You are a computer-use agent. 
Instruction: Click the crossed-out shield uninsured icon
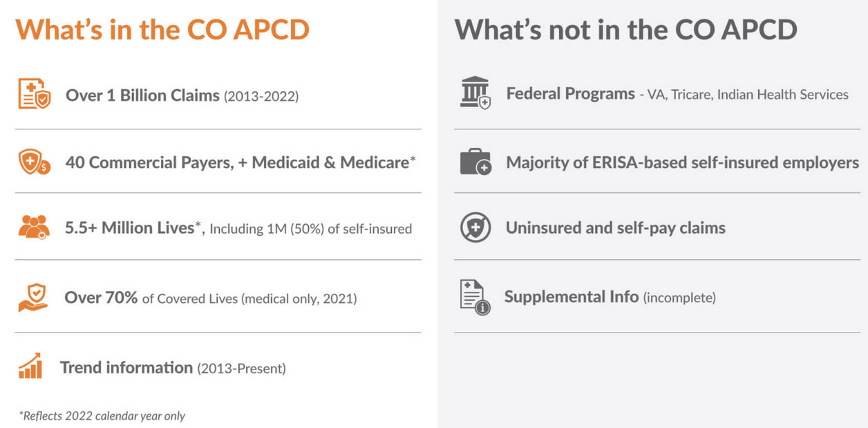point(475,227)
